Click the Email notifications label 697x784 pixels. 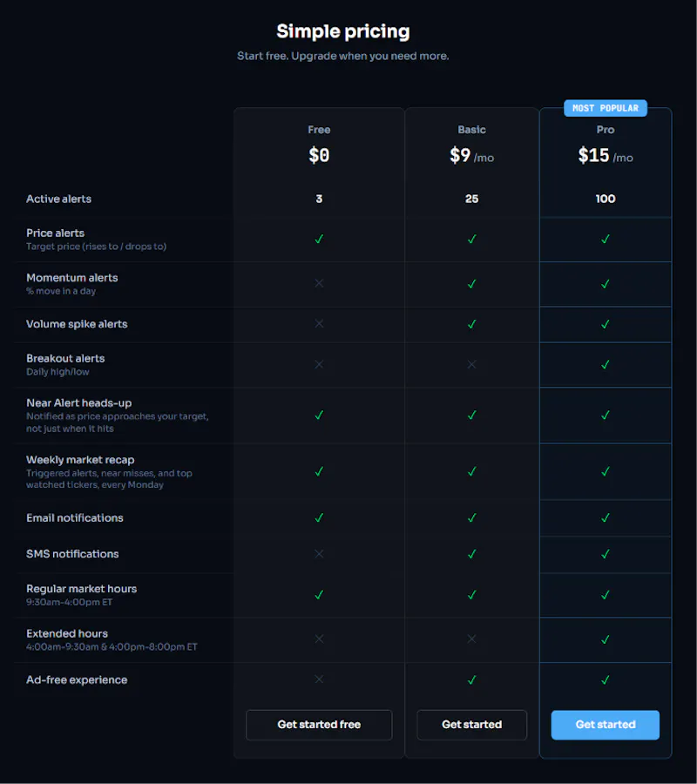tap(75, 518)
